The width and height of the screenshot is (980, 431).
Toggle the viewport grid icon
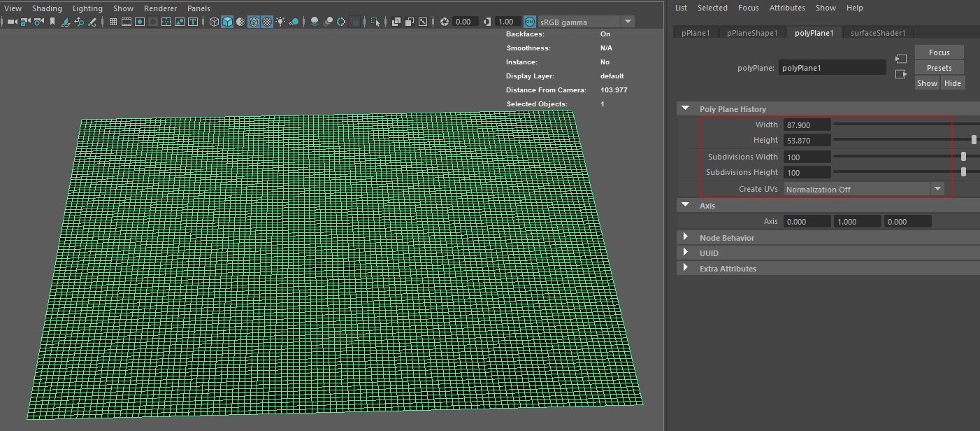coord(113,22)
